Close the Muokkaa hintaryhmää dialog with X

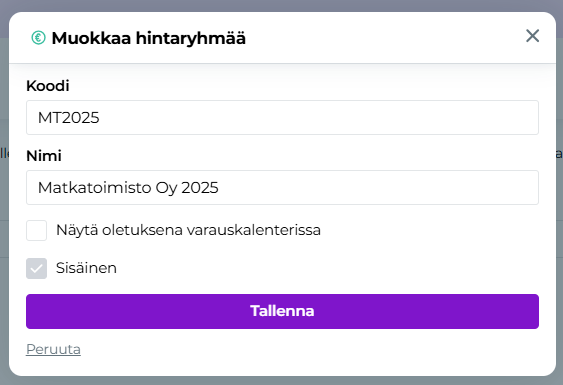tap(532, 36)
